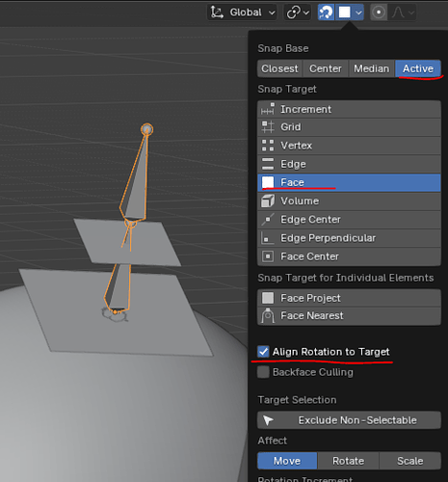Open the transform pivot point dropdown
The width and height of the screenshot is (448, 482).
click(298, 13)
